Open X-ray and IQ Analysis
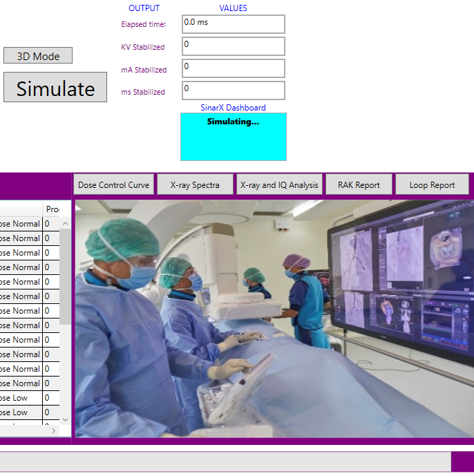474x476 pixels. click(x=279, y=184)
